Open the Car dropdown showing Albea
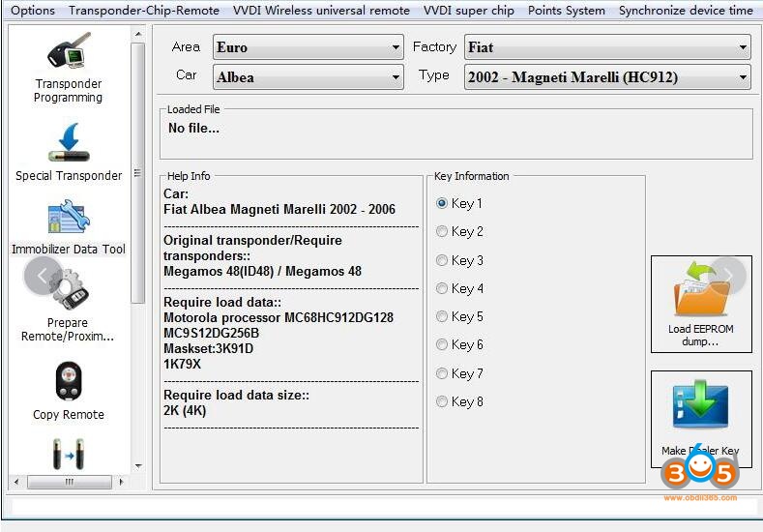 pos(308,77)
